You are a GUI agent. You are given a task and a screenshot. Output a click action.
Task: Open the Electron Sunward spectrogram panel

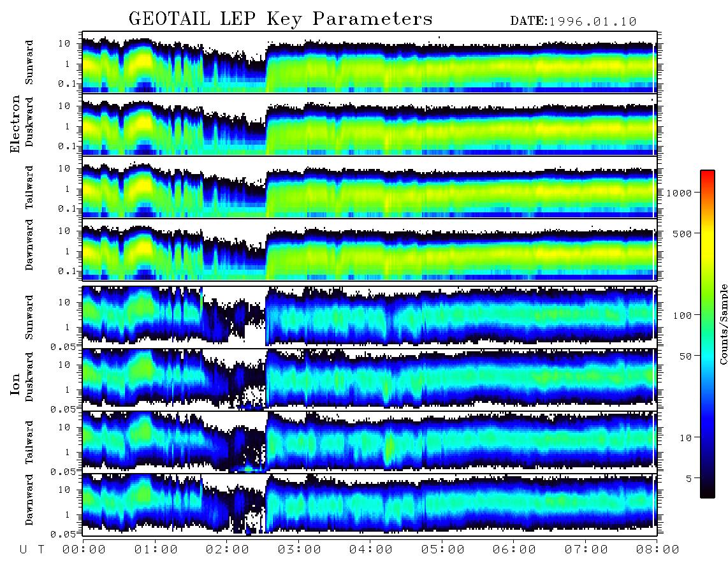(x=370, y=62)
